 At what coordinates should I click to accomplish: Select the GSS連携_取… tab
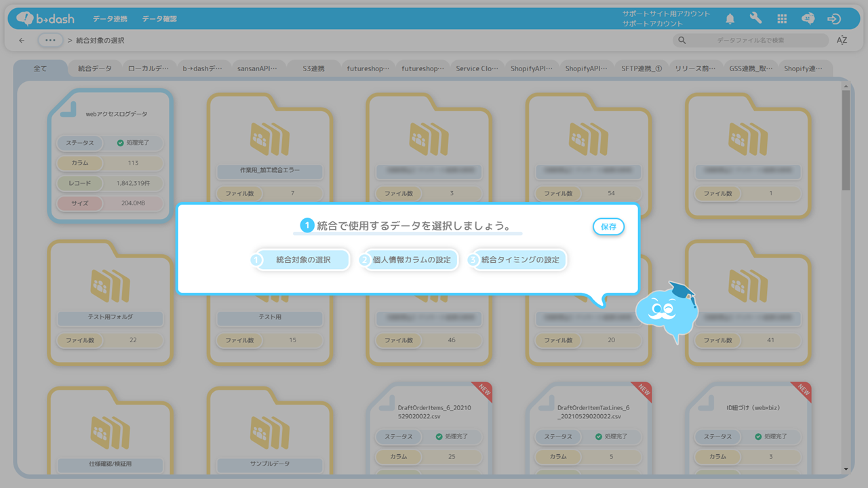751,68
